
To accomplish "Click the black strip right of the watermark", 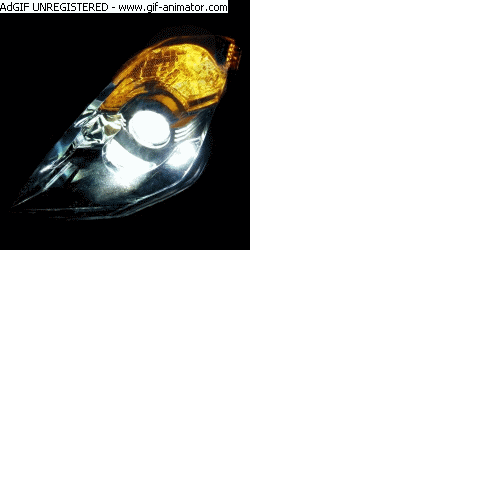I will [239, 7].
